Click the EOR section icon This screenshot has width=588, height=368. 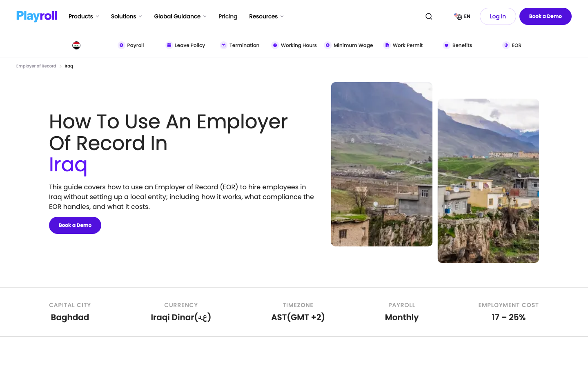(506, 45)
